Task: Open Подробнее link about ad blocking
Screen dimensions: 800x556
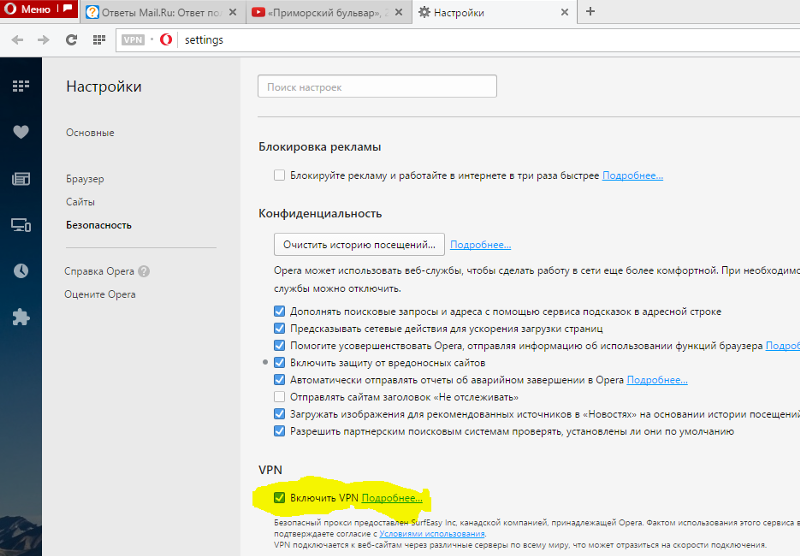Action: click(633, 175)
